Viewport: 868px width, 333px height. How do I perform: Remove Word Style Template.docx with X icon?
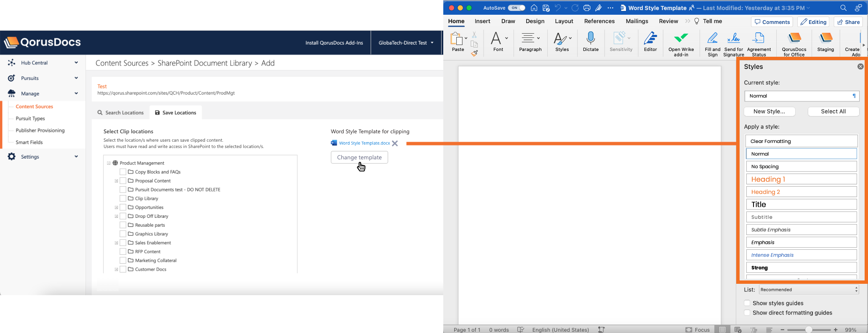click(395, 143)
